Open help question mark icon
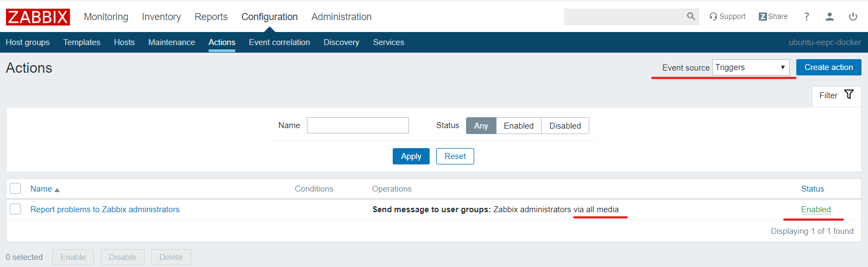The width and height of the screenshot is (868, 267). [x=807, y=17]
